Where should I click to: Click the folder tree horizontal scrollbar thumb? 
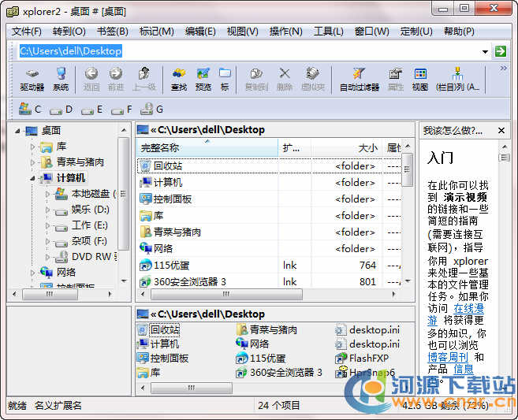coord(50,294)
